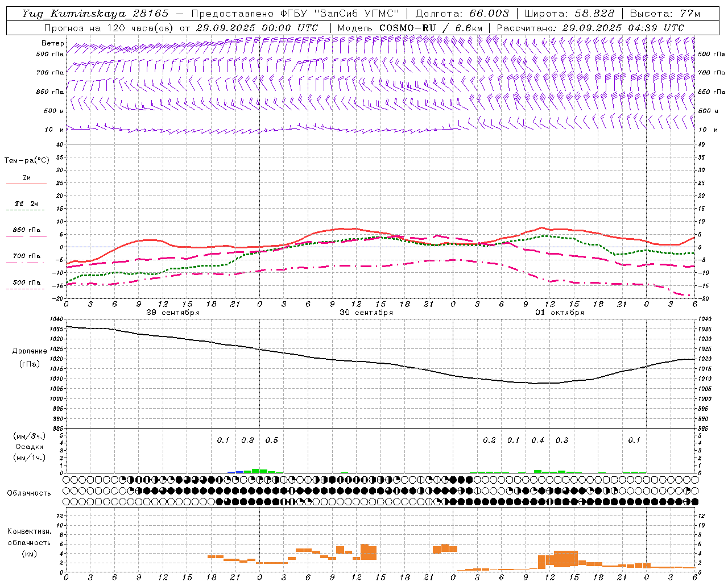Select the Высота: 77м header text
The width and height of the screenshot is (728, 582).
click(665, 14)
